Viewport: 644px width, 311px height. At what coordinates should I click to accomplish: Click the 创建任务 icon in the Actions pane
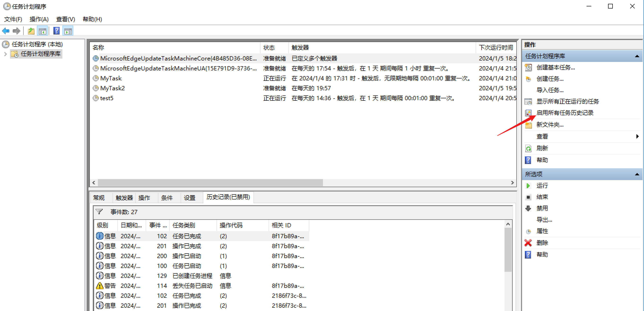point(528,79)
